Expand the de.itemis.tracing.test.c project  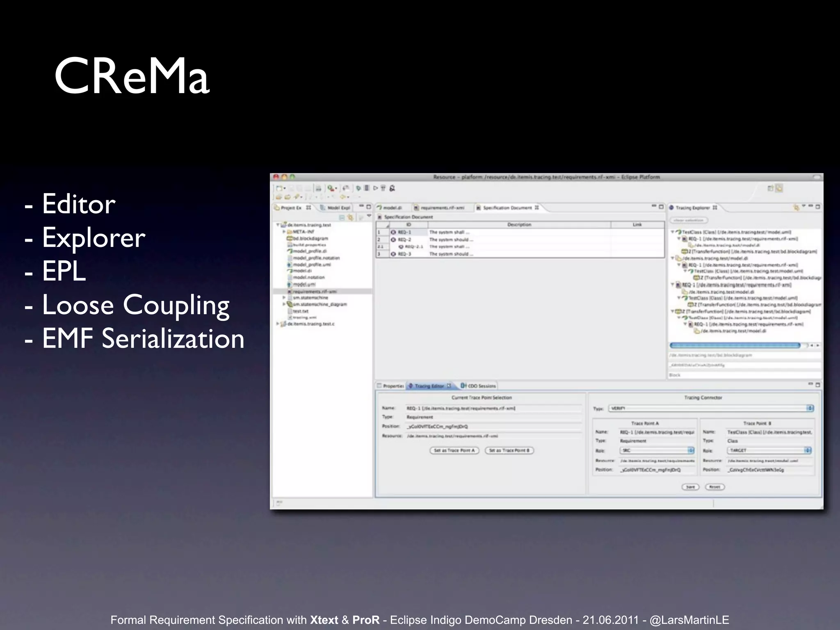pos(278,324)
